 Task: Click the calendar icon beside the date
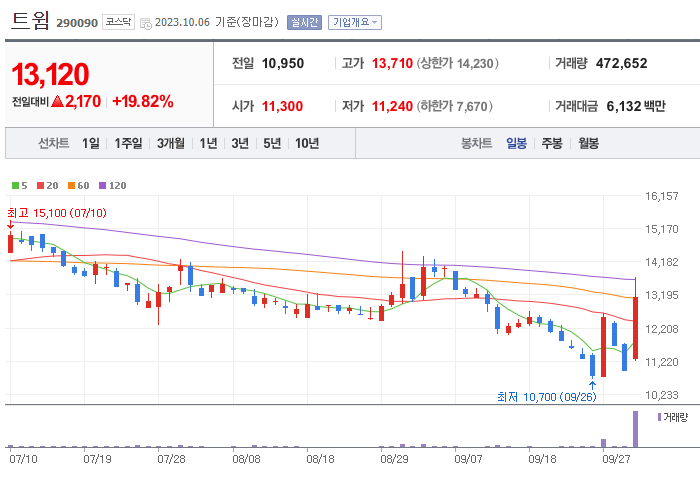tap(146, 23)
